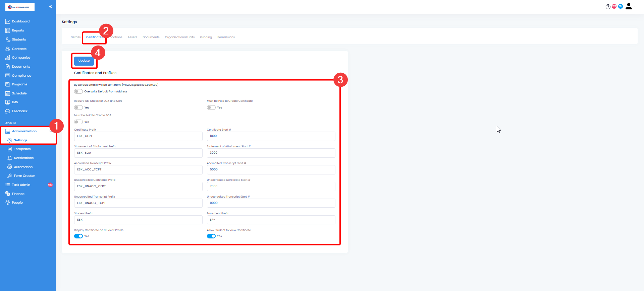Enable Overwrite Default From Address toggle
Screen dimensions: 644x291
pyautogui.click(x=78, y=91)
